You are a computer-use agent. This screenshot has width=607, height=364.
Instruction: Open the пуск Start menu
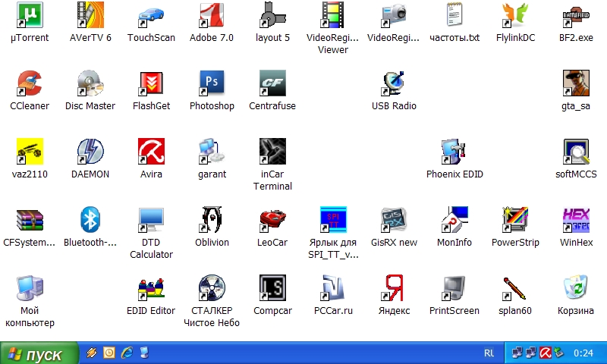(x=39, y=353)
